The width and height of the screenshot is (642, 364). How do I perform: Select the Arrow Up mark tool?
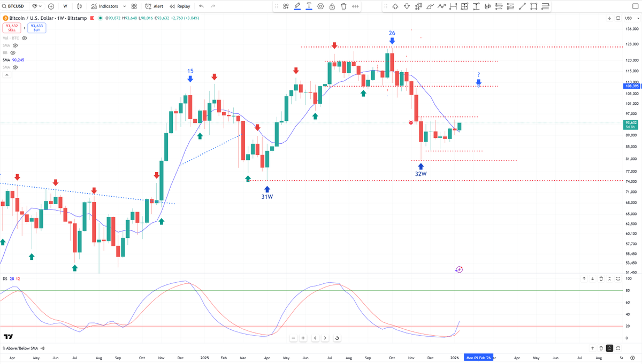point(395,6)
